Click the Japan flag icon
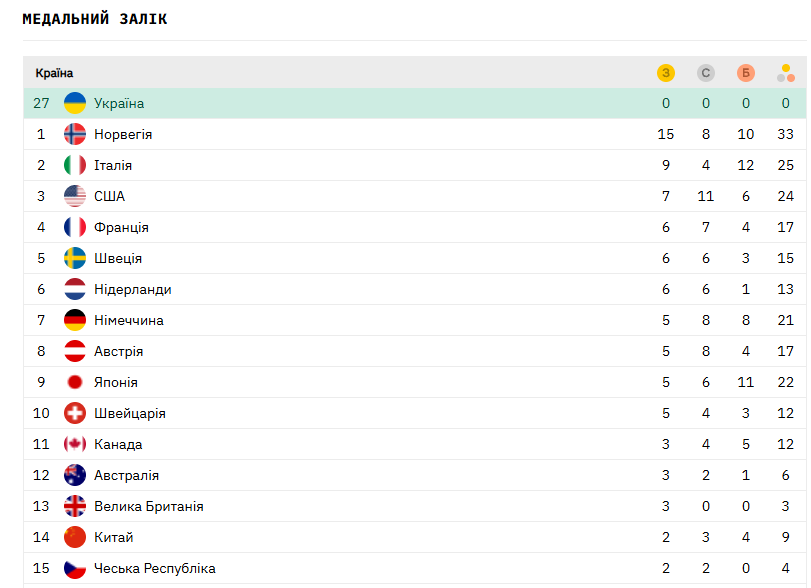This screenshot has height=588, width=811. click(75, 382)
